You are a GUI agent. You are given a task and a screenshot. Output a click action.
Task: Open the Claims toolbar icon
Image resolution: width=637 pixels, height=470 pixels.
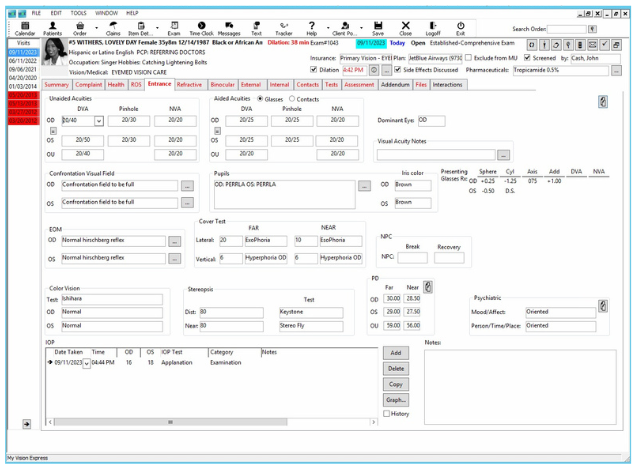click(113, 28)
